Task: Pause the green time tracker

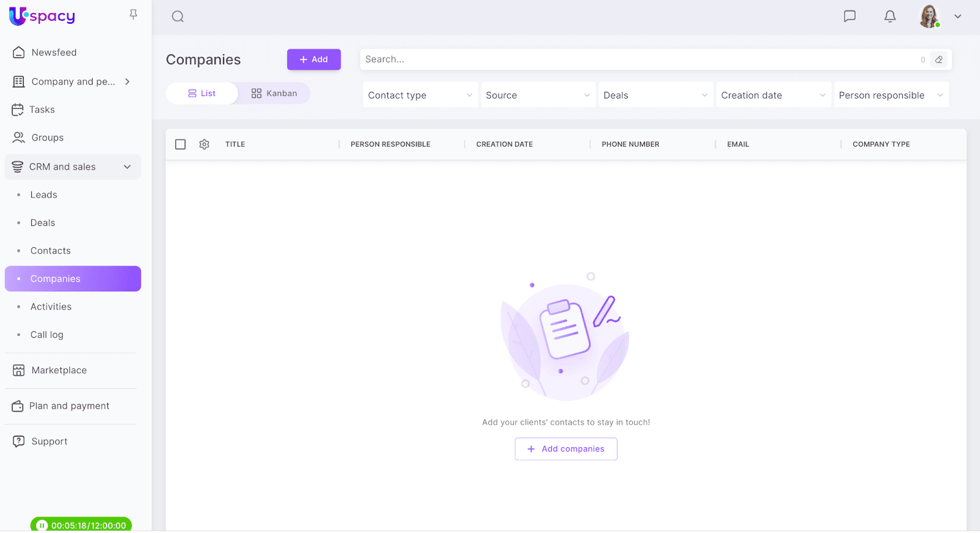Action: pyautogui.click(x=42, y=525)
